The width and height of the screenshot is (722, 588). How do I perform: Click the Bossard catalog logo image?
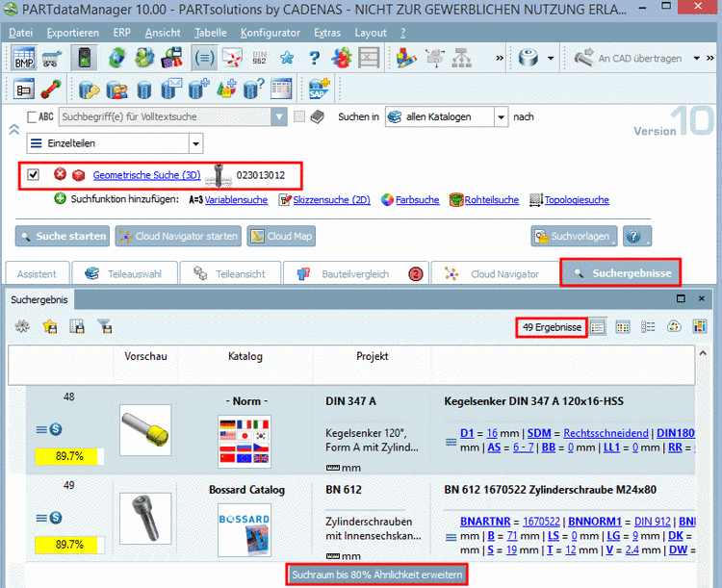[245, 530]
